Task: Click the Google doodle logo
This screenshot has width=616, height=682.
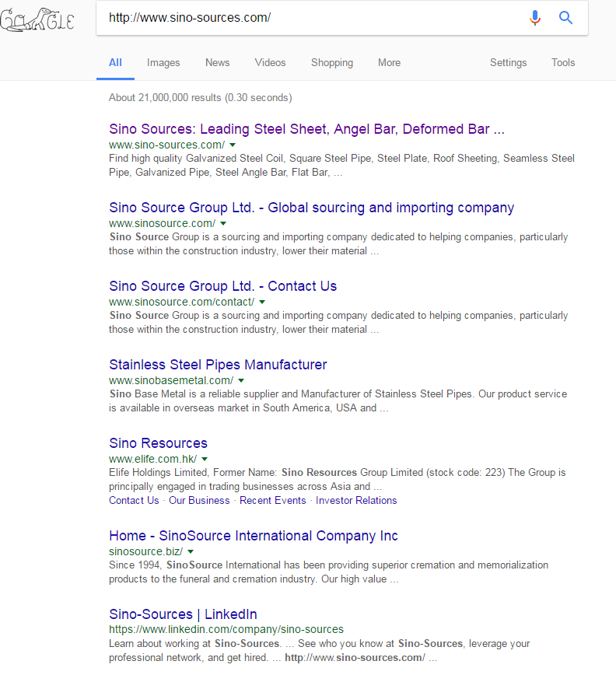Action: (37, 20)
